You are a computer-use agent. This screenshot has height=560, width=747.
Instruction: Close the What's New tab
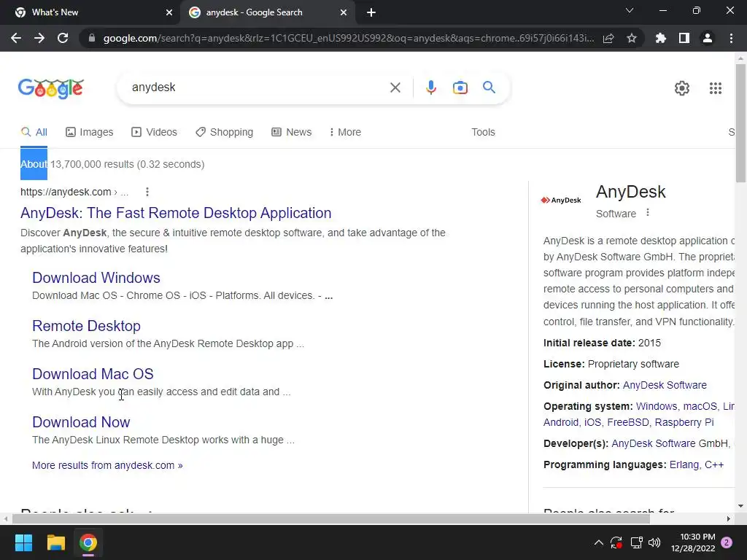169,12
